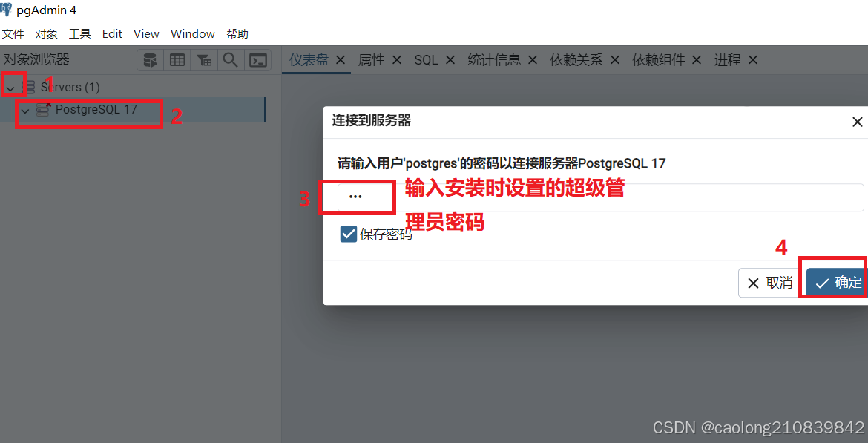The height and width of the screenshot is (443, 868).
Task: Click the Filtered Rows toolbar icon
Action: pyautogui.click(x=204, y=60)
